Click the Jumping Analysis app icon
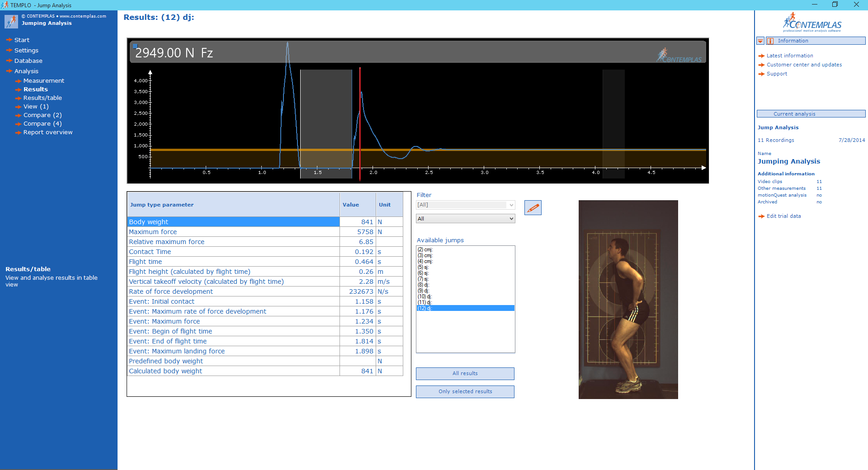This screenshot has height=470, width=868. coord(11,21)
